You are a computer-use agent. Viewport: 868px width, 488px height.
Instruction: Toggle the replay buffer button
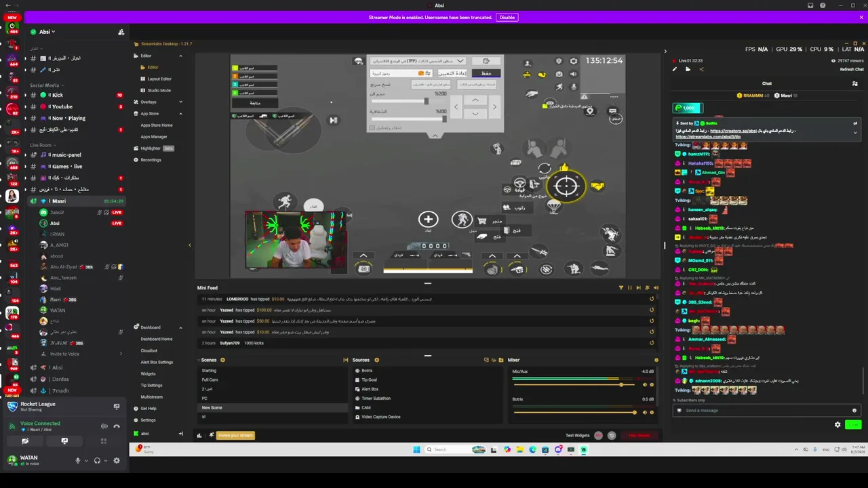coord(612,436)
